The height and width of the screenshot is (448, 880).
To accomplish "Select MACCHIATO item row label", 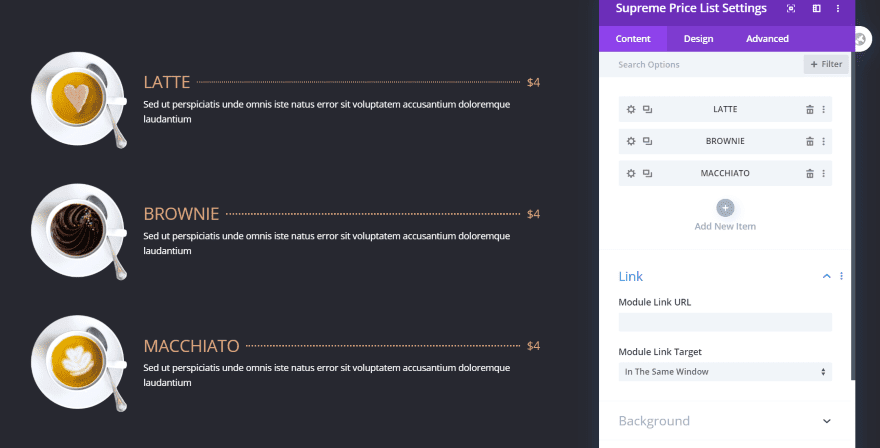I will click(725, 173).
